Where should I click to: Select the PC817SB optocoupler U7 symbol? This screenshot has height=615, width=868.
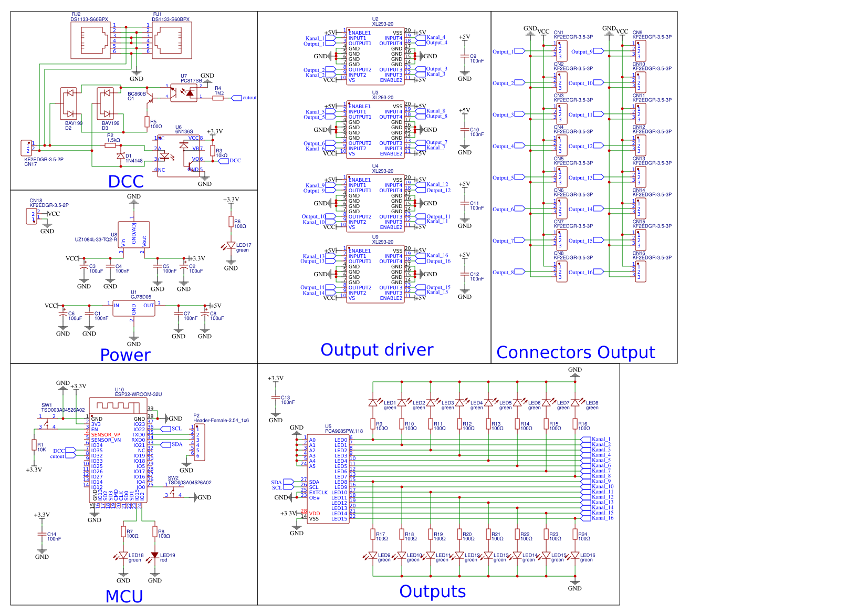(x=184, y=93)
